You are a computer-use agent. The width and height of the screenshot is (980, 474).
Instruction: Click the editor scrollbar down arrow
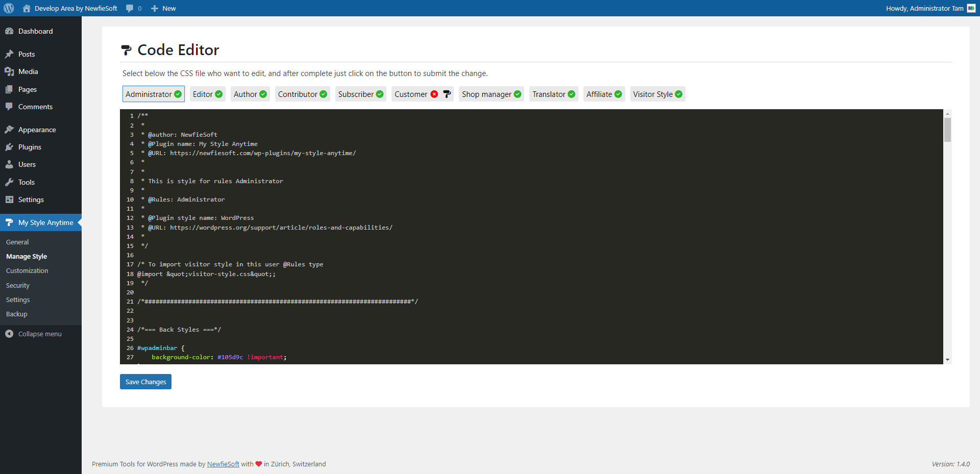tap(947, 360)
